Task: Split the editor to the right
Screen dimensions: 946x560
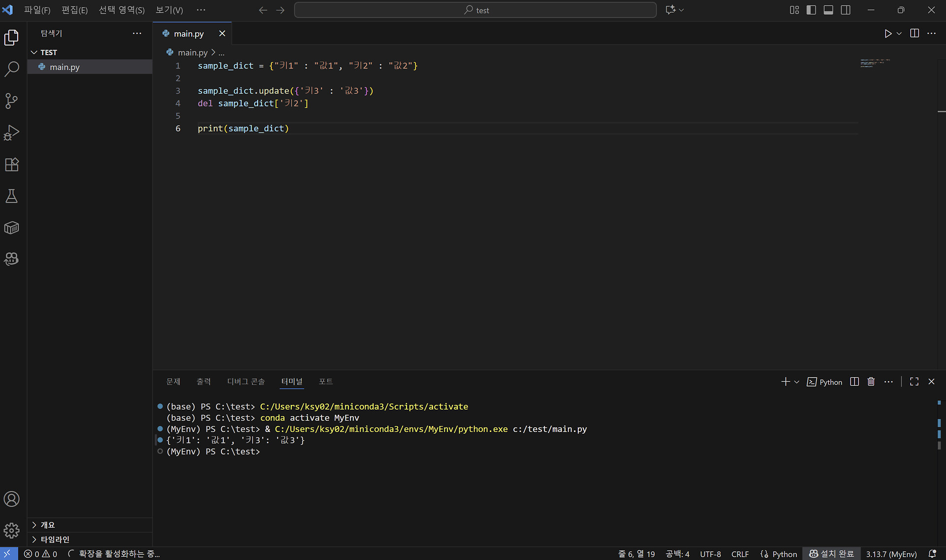Action: pyautogui.click(x=914, y=33)
